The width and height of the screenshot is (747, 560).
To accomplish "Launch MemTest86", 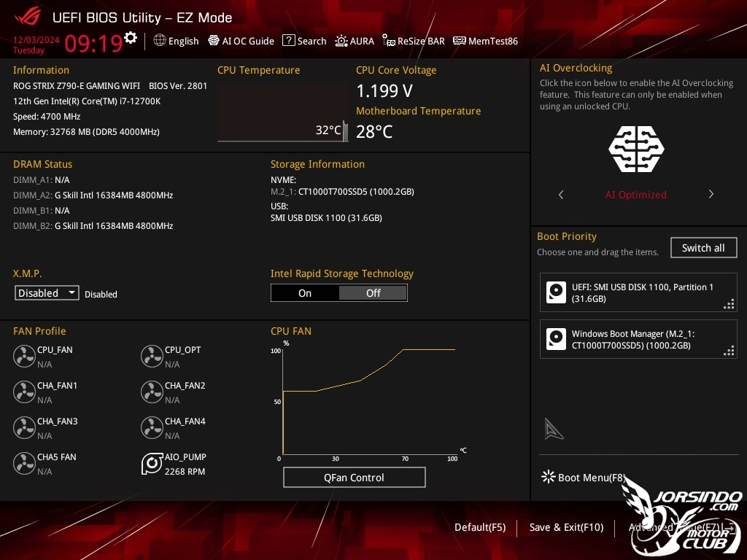I will (485, 41).
